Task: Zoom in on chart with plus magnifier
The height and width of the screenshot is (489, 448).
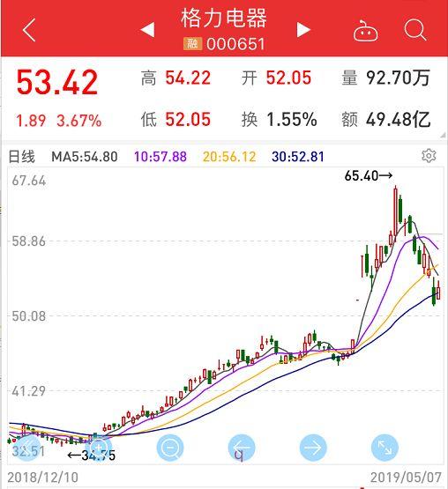Action: (99, 448)
